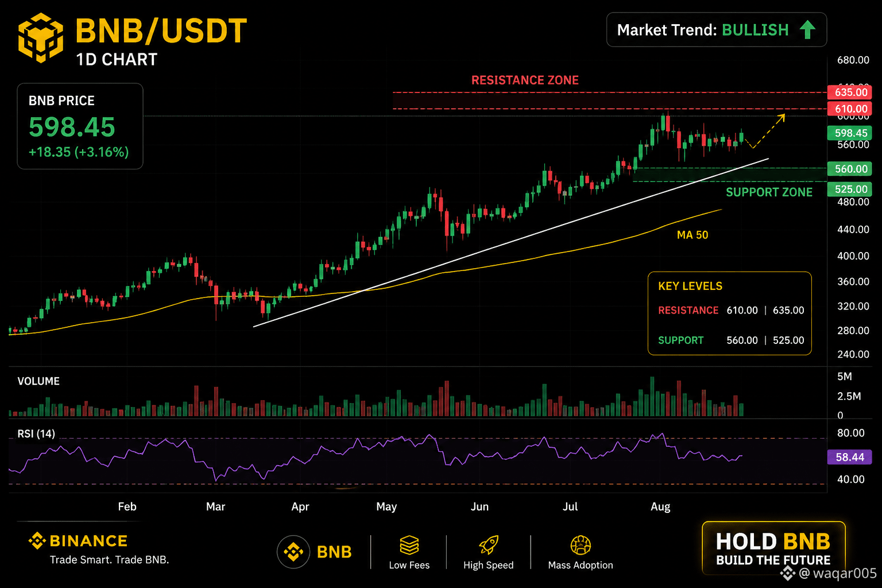Select 525.00 in the Key Levels box
The height and width of the screenshot is (588, 882).
788,340
